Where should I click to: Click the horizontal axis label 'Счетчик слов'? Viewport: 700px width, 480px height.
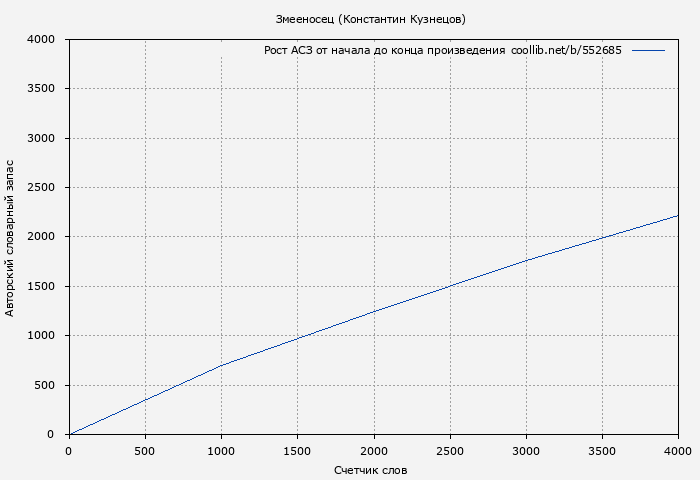(x=370, y=470)
